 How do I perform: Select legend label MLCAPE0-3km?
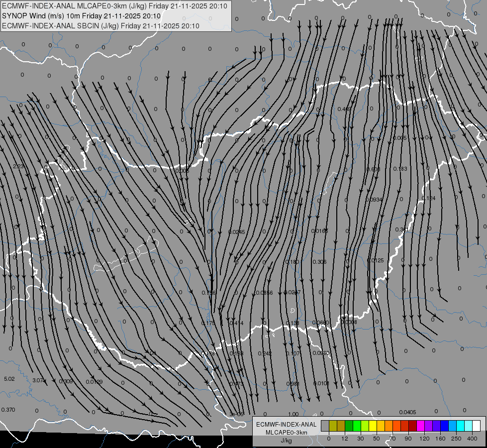(287, 433)
